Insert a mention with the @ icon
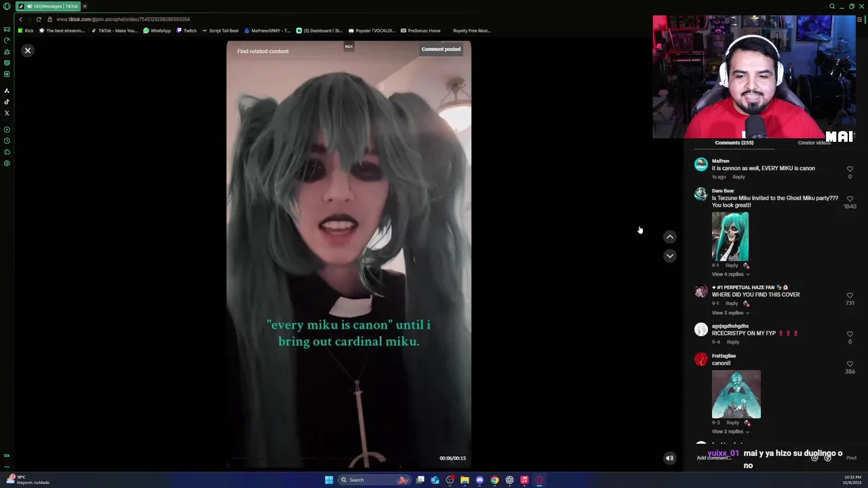 click(x=815, y=457)
